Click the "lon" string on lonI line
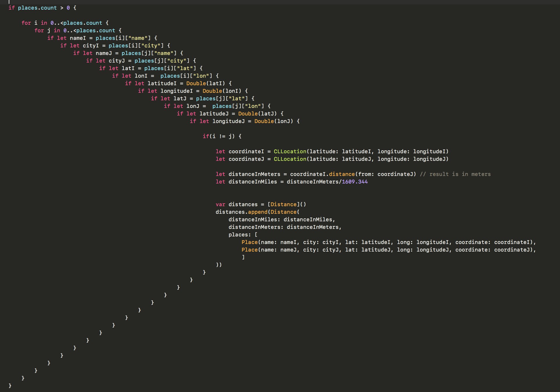This screenshot has width=560, height=392. tap(201, 76)
